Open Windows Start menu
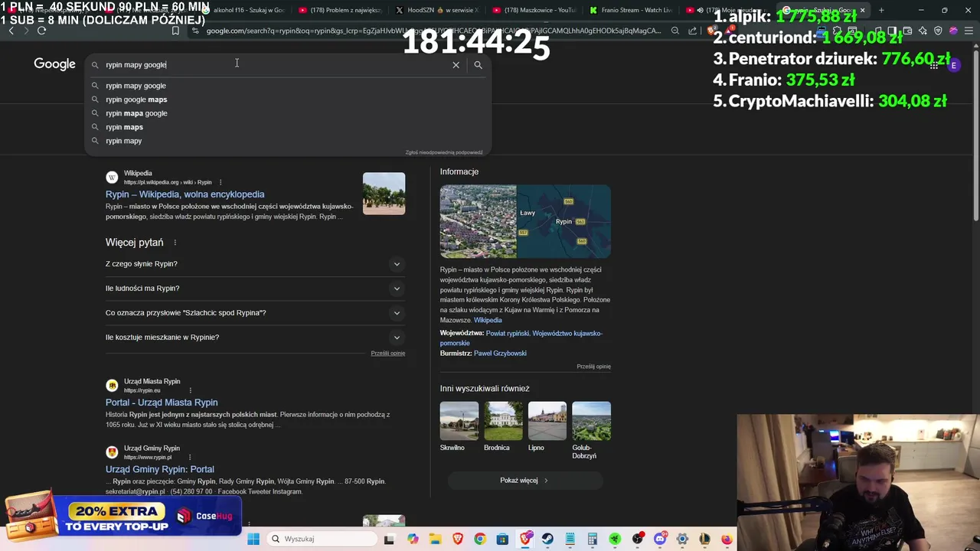The height and width of the screenshot is (551, 980). coord(253,539)
